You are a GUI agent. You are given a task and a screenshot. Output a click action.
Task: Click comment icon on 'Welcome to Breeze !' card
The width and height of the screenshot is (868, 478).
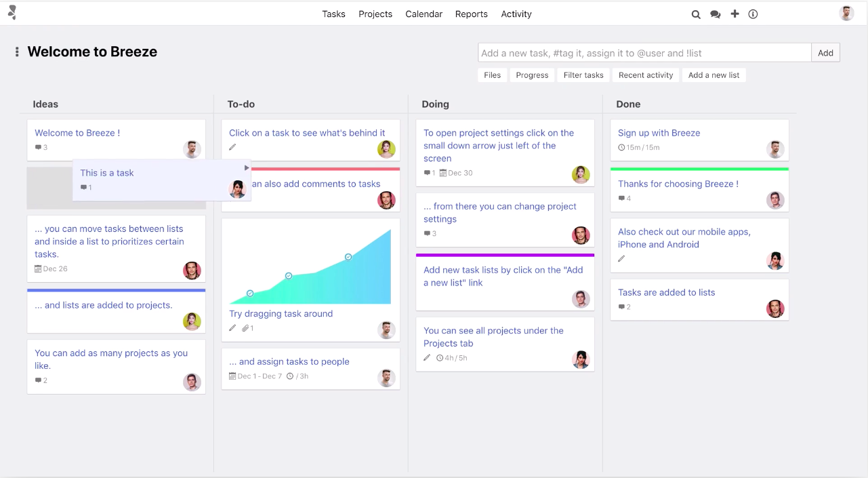pyautogui.click(x=38, y=148)
